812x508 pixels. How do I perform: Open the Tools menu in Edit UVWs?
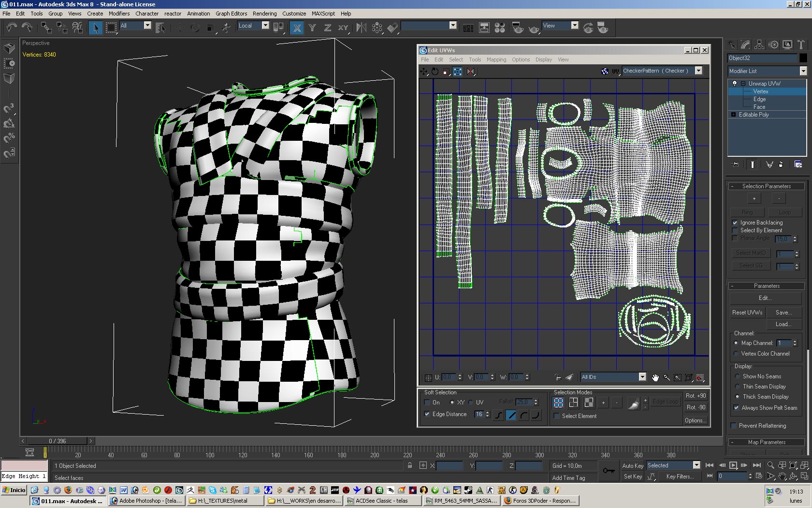(475, 60)
